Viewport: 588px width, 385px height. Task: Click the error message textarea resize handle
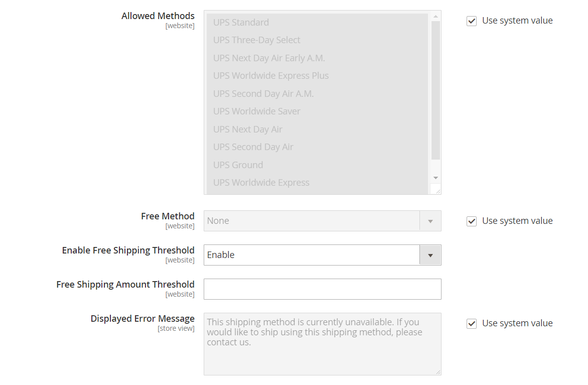click(x=437, y=371)
